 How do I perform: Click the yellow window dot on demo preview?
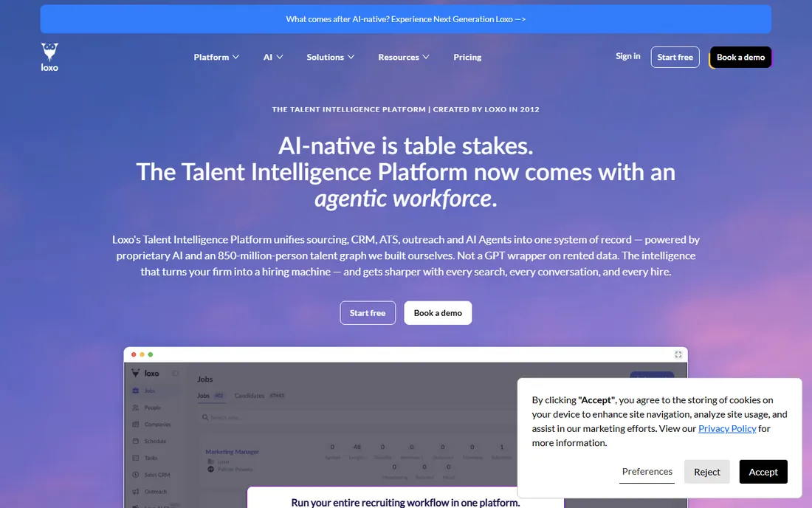click(142, 354)
